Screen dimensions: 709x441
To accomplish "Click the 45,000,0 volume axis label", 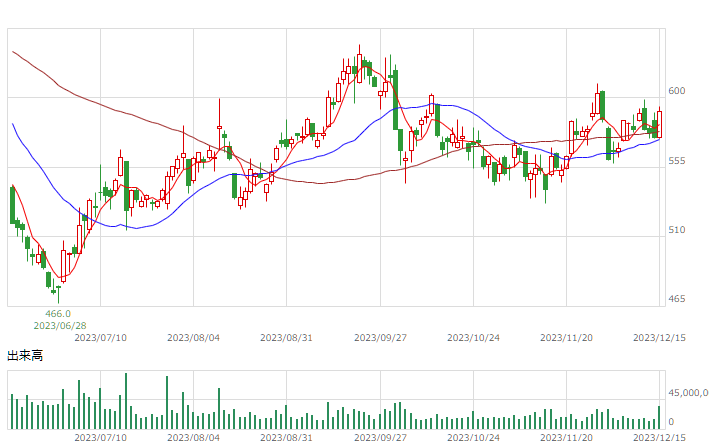I will pyautogui.click(x=688, y=393).
